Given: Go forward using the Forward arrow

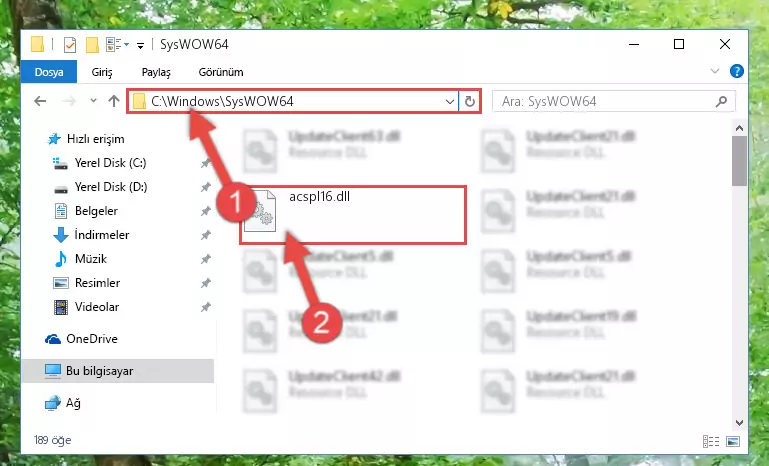Looking at the screenshot, I should (x=69, y=101).
